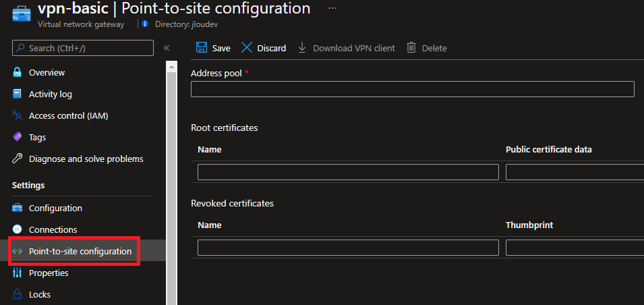The width and height of the screenshot is (644, 305).
Task: Click the Point-to-site arrows icon
Action: (x=17, y=251)
